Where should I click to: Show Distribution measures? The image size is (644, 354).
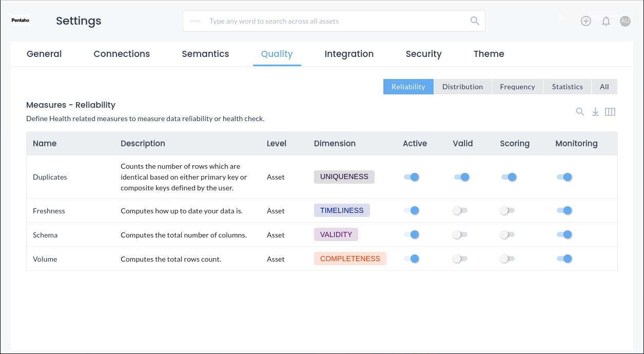point(462,87)
